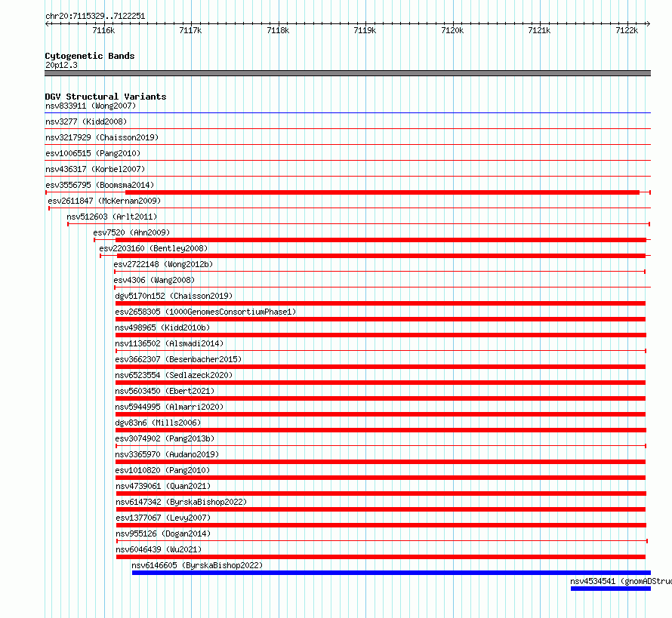Click nsv6147342 (ByrskaBishop2022) label
Screen dimensions: 672x618
coord(181,502)
